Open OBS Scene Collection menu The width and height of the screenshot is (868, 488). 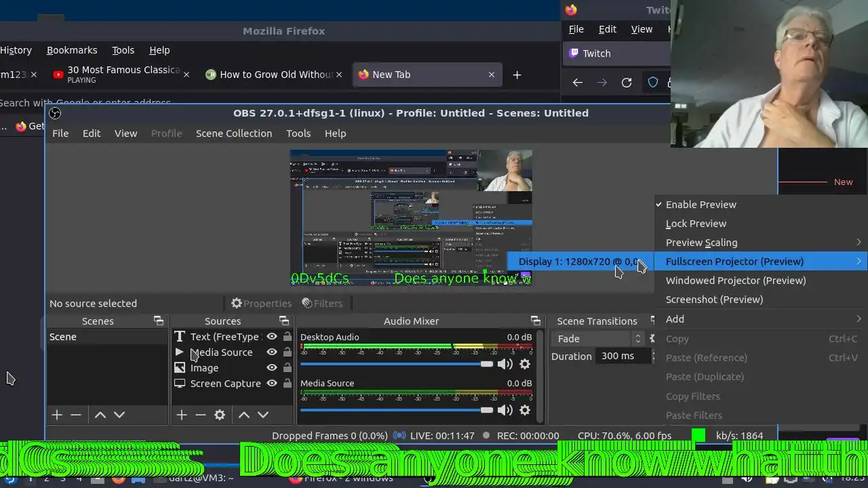click(234, 134)
